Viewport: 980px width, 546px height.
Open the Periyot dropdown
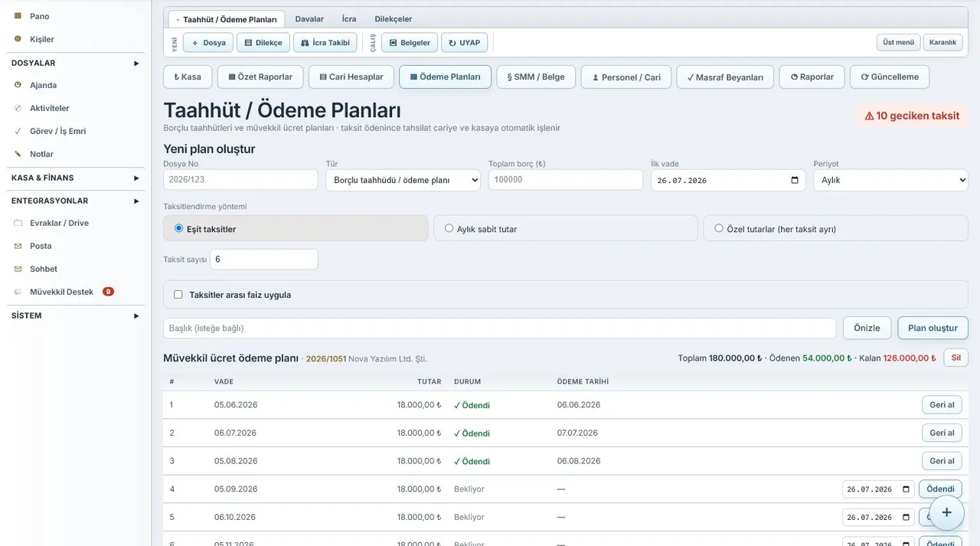tap(890, 180)
